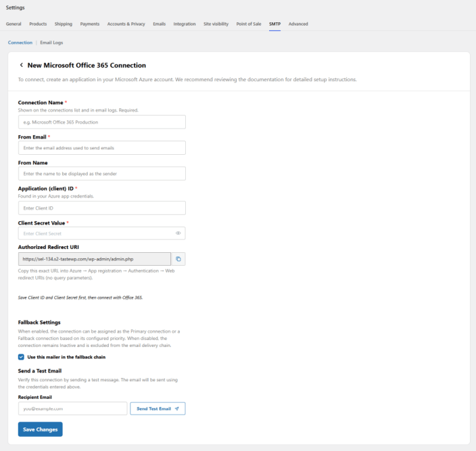The height and width of the screenshot is (451, 476).
Task: Open the Connection sub-section link
Action: (20, 43)
